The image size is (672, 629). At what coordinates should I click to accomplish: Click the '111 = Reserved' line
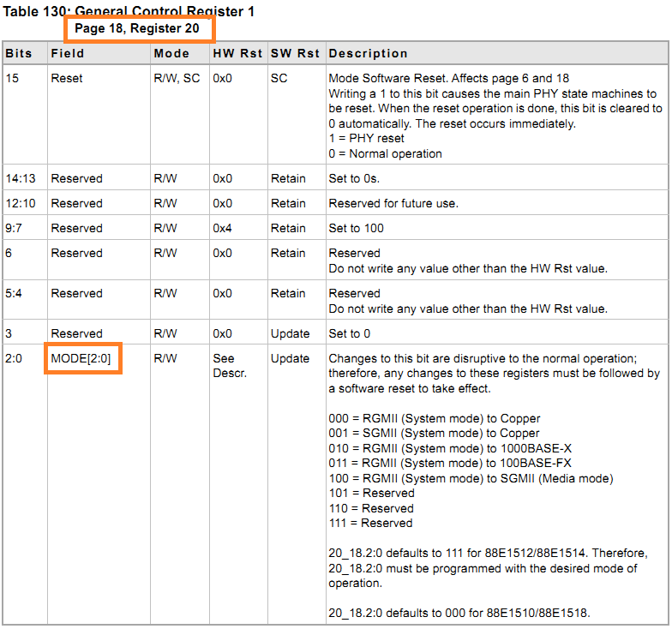click(370, 523)
